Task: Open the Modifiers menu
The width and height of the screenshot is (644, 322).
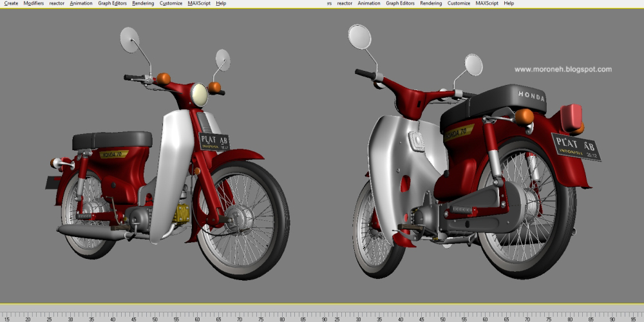Action: coord(33,3)
